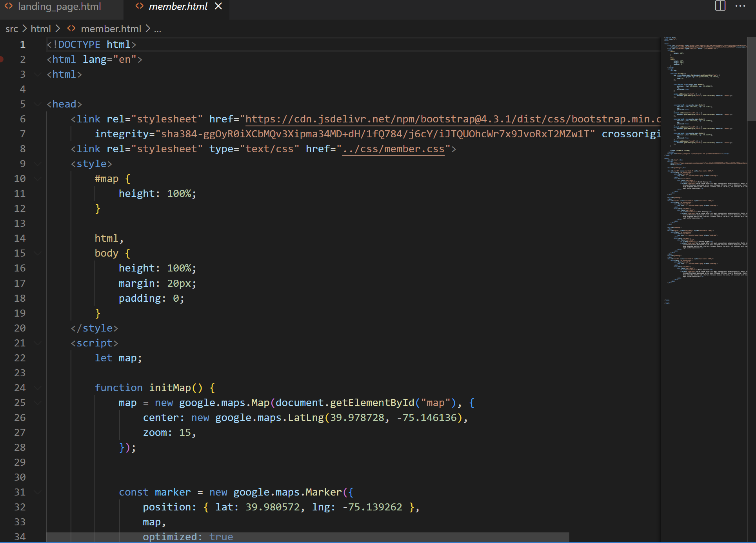
Task: Fold the marker declaration on line 31
Action: point(38,492)
